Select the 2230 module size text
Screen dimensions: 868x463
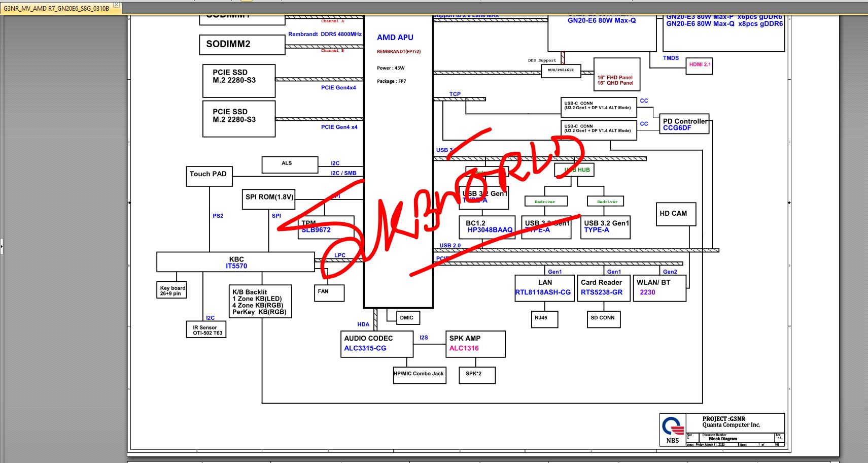(647, 292)
